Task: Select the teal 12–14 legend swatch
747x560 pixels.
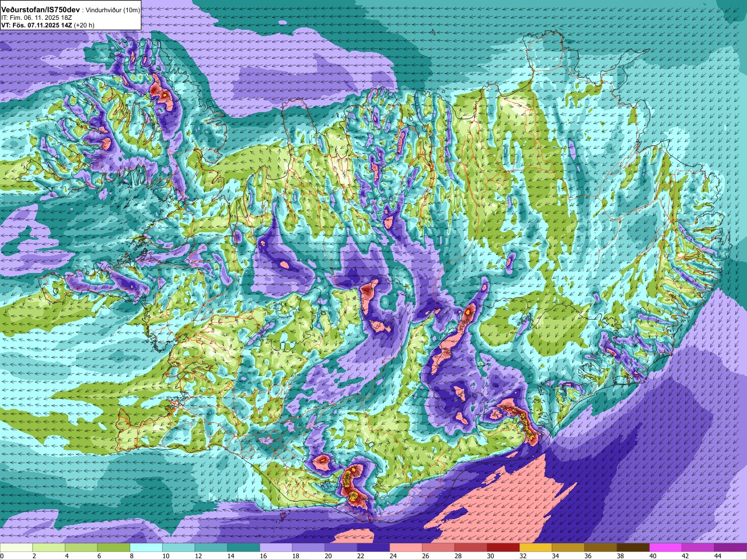Action: pyautogui.click(x=211, y=548)
